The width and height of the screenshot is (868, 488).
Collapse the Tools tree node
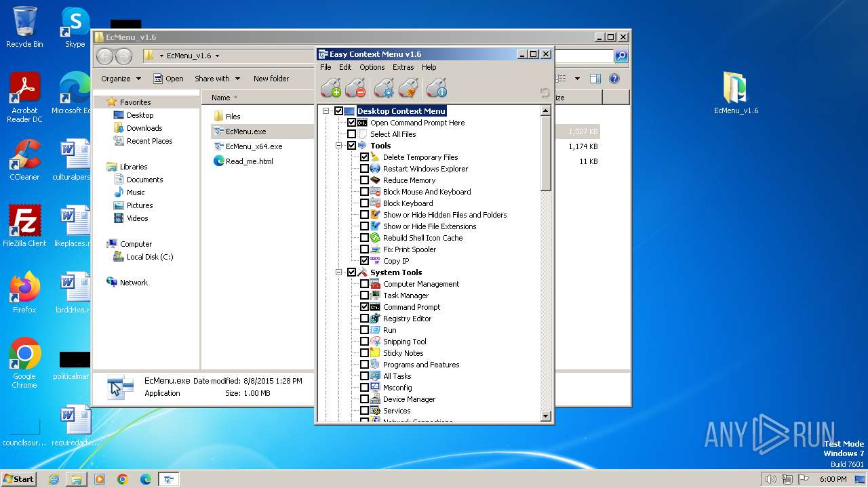(338, 146)
